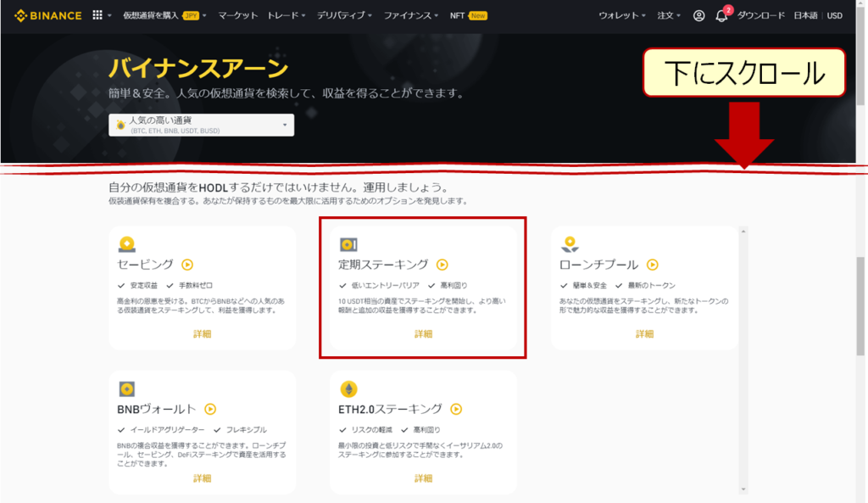
Task: Click the 安定収益 feature text
Action: click(144, 285)
